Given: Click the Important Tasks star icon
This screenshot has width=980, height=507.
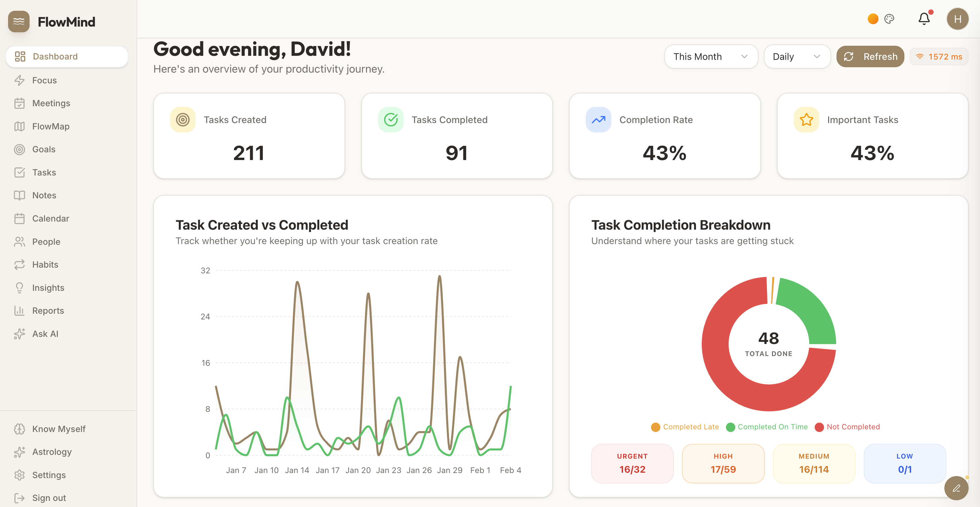Looking at the screenshot, I should pyautogui.click(x=806, y=119).
